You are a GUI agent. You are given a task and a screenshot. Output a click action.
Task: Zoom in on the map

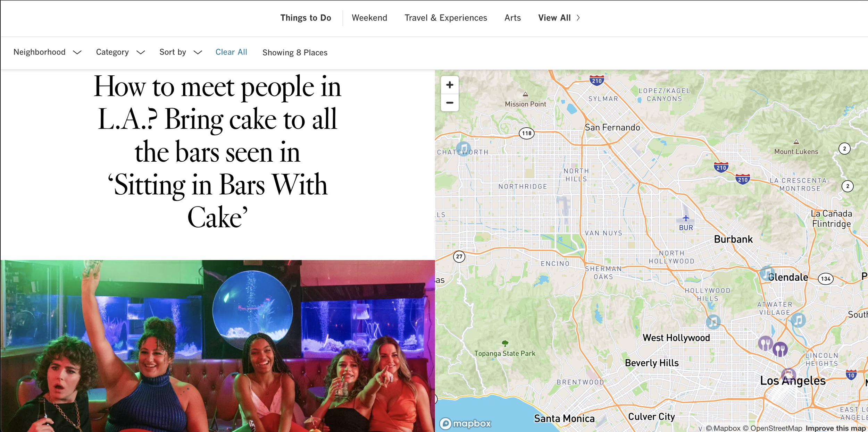pos(450,85)
